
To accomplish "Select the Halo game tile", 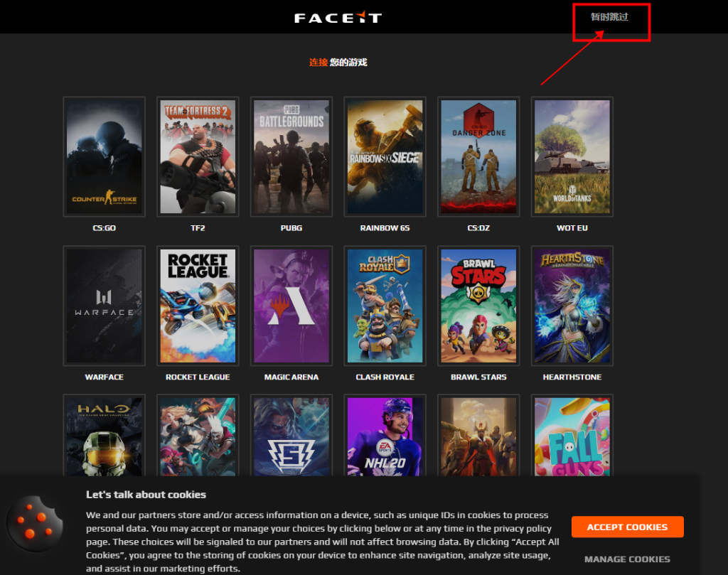I will pos(104,435).
